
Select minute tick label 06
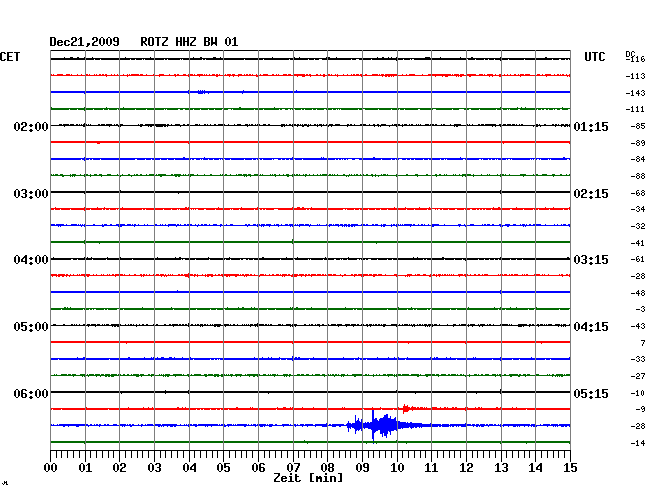[x=258, y=468]
